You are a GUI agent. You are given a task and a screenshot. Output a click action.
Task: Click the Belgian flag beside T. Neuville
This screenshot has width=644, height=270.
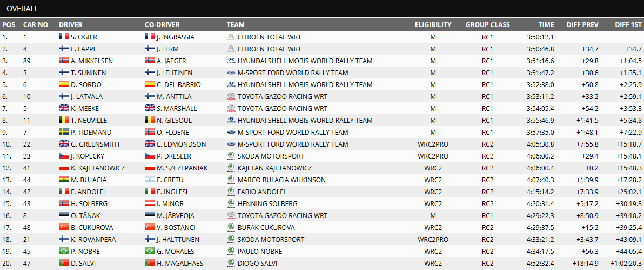click(64, 121)
